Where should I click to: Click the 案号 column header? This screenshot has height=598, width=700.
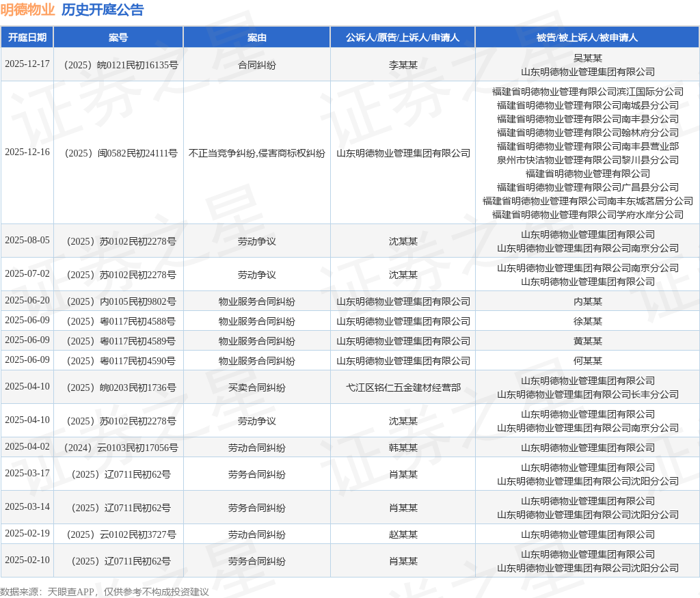[x=118, y=38]
